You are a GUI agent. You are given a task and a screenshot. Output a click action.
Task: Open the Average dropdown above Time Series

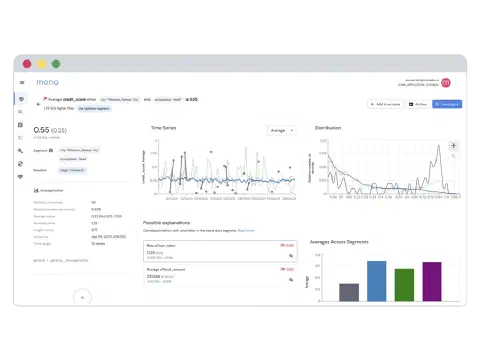click(x=282, y=130)
